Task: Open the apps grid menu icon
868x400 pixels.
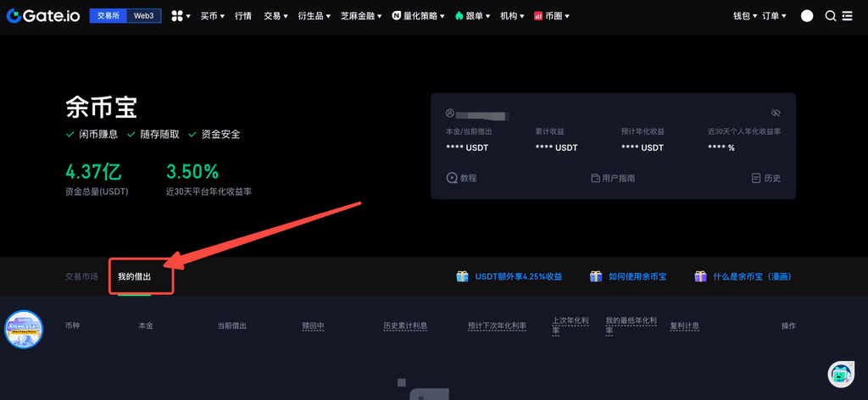Action: click(177, 16)
